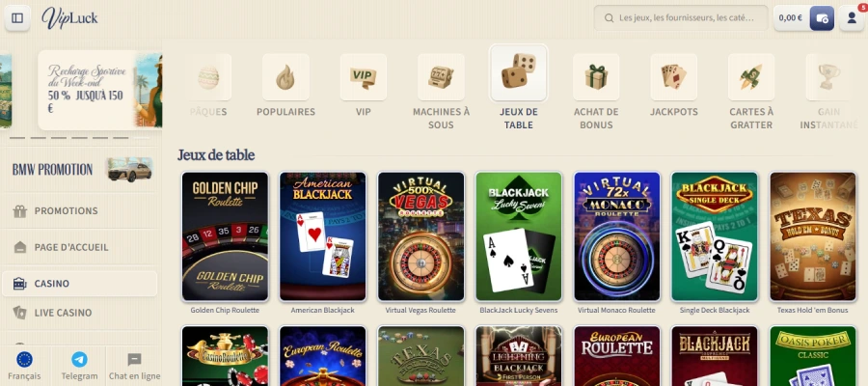
Task: Open Chat en ligne support
Action: pyautogui.click(x=134, y=366)
